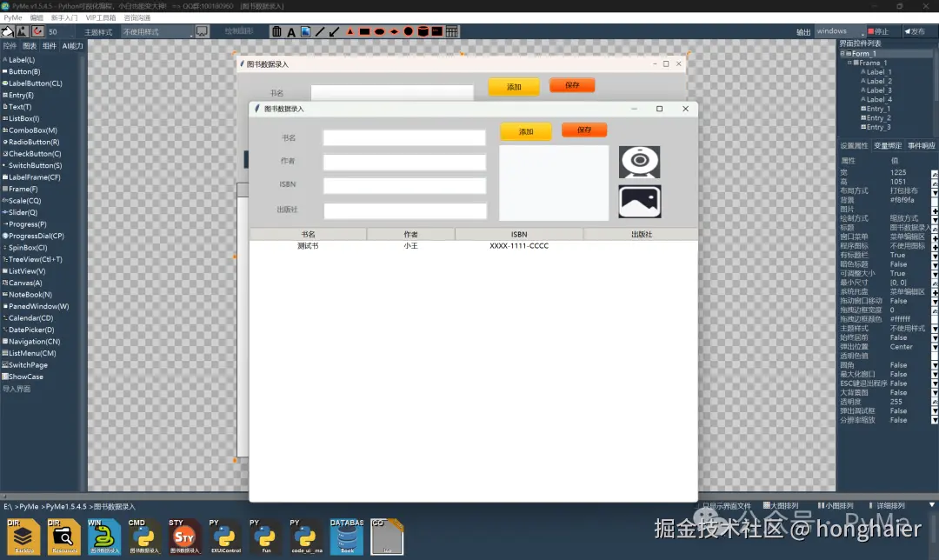The image size is (939, 560).
Task: Select the straight line drawing tool
Action: pyautogui.click(x=320, y=32)
